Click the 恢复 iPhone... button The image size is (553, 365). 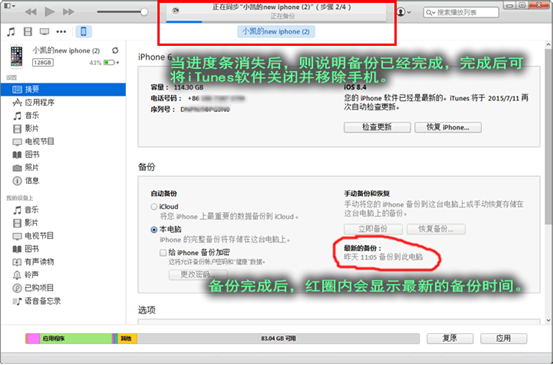point(448,127)
